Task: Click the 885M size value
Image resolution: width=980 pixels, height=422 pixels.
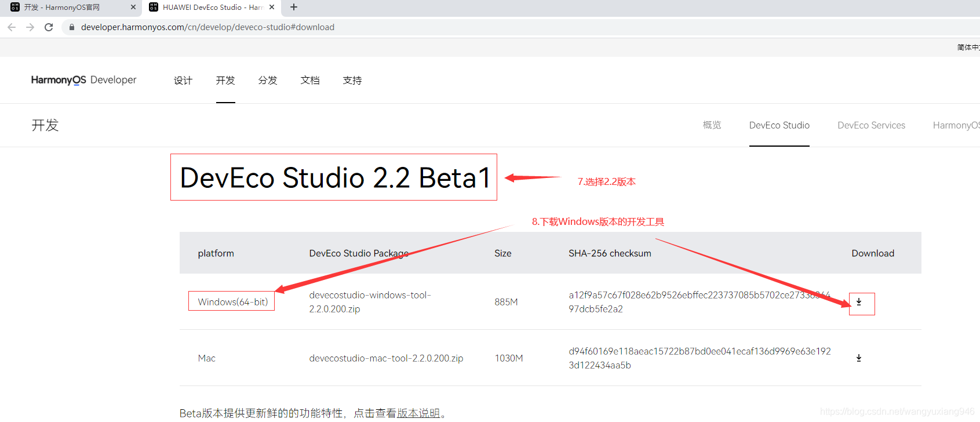Action: click(506, 302)
